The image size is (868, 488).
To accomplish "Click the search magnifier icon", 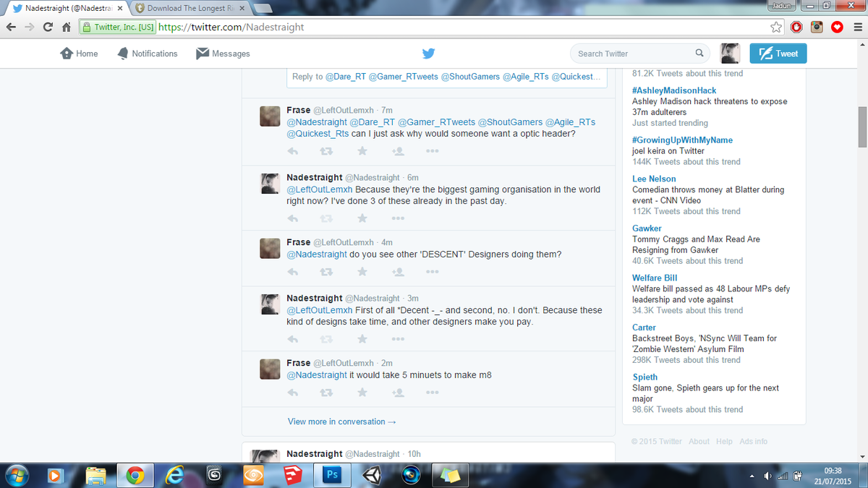I will pos(699,53).
